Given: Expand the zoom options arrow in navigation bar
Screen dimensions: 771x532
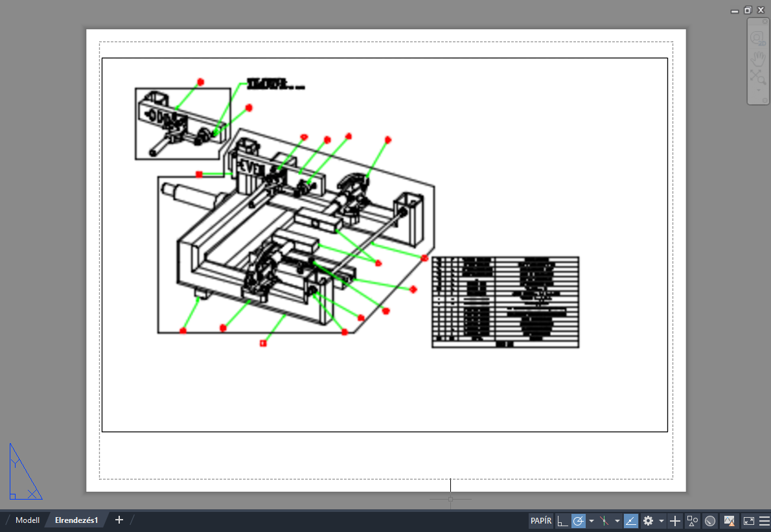Looking at the screenshot, I should (758, 90).
